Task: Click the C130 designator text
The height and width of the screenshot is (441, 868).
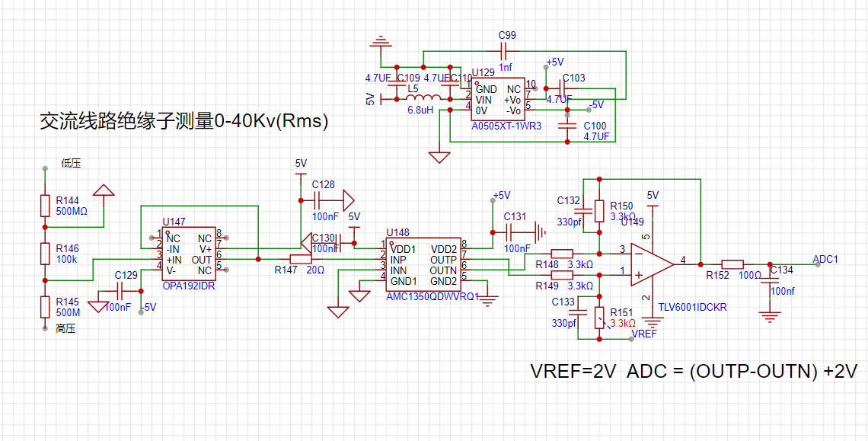Action: point(324,238)
